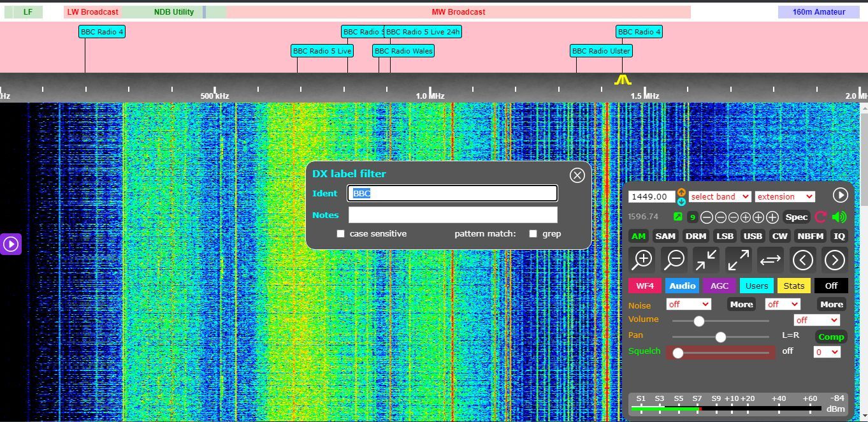Enable the grep pattern match checkbox
The image size is (868, 422).
tap(533, 234)
